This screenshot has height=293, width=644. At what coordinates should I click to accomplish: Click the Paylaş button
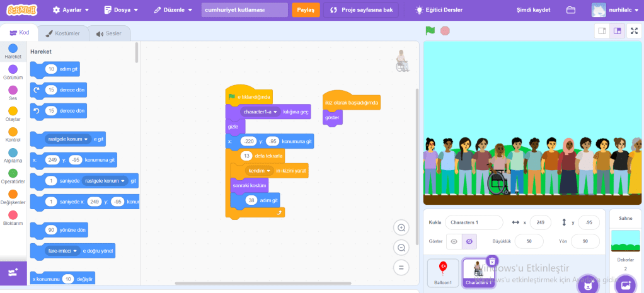click(x=306, y=10)
